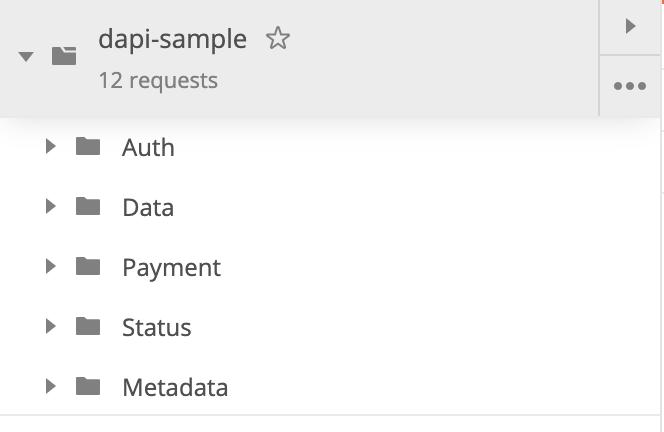Select the Payment folder label
664x432 pixels.
(171, 268)
